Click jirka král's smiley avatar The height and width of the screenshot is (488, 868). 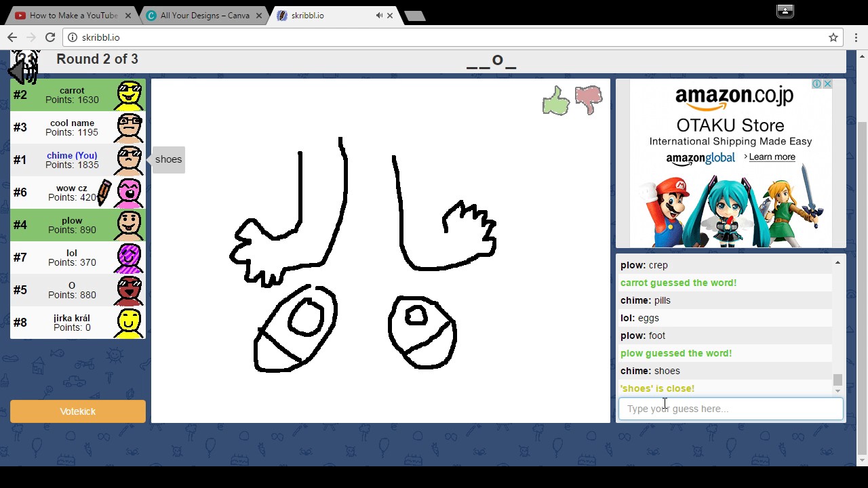(x=128, y=323)
